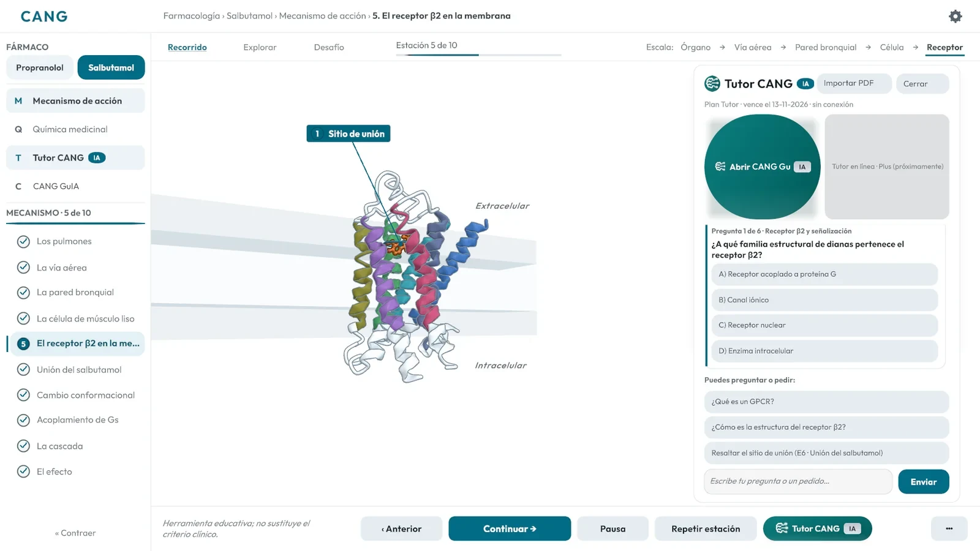This screenshot has height=551, width=980.
Task: Switch drug to Propranolol
Action: pos(40,67)
